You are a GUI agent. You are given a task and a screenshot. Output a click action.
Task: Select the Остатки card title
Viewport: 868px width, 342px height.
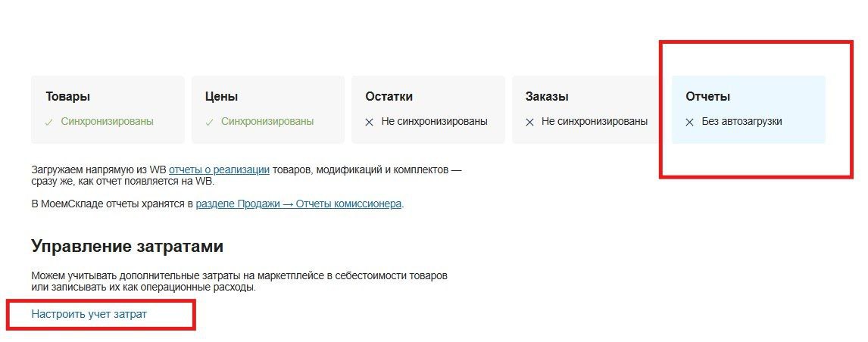[389, 96]
